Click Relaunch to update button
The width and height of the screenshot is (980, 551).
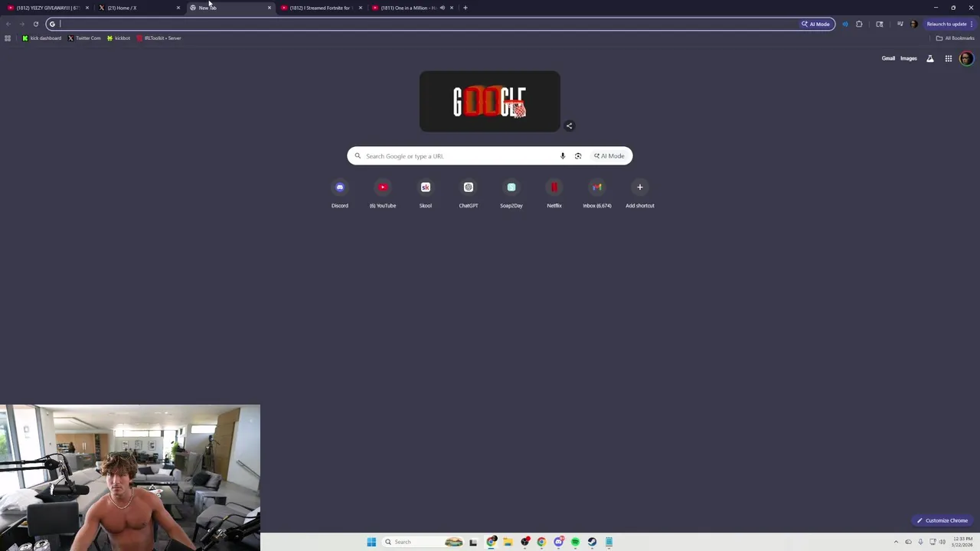coord(949,24)
